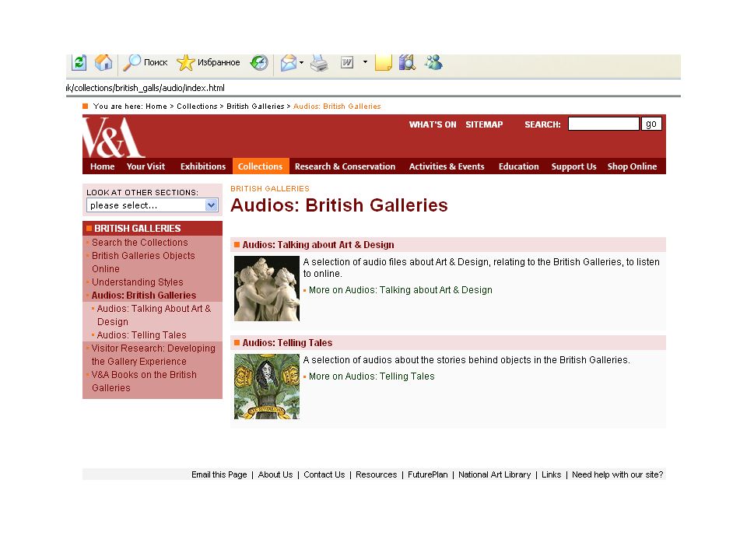Image resolution: width=747 pixels, height=560 pixels.
Task: Open More on Audios: Talking about Art & Design
Action: [400, 290]
